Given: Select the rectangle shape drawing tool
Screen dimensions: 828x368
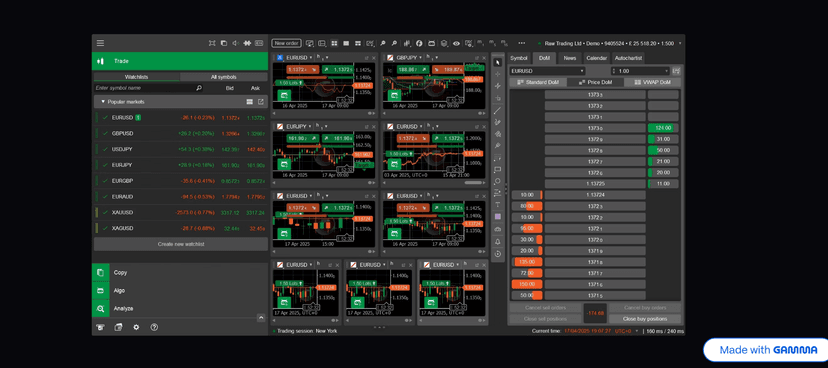Looking at the screenshot, I should pos(497,170).
